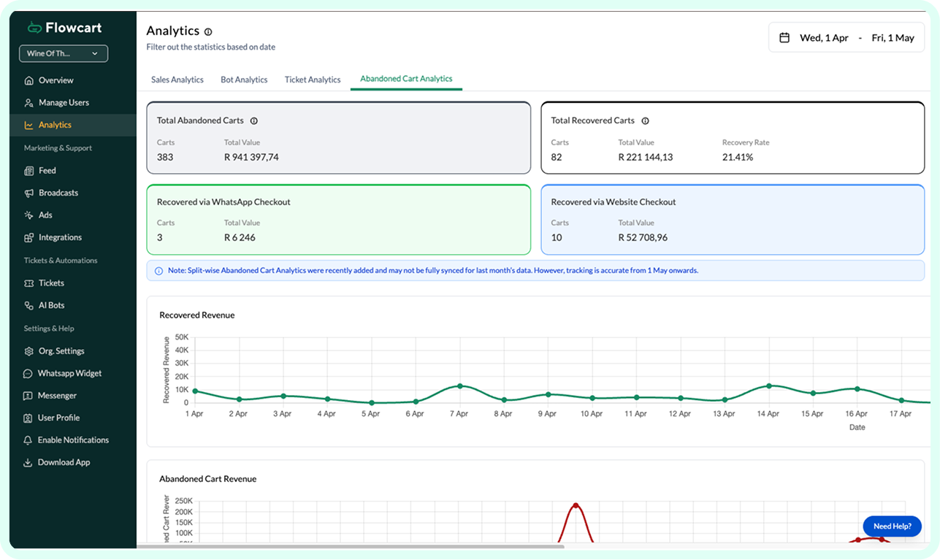The image size is (940, 560).
Task: Open the Integrations icon in sidebar
Action: [28, 237]
